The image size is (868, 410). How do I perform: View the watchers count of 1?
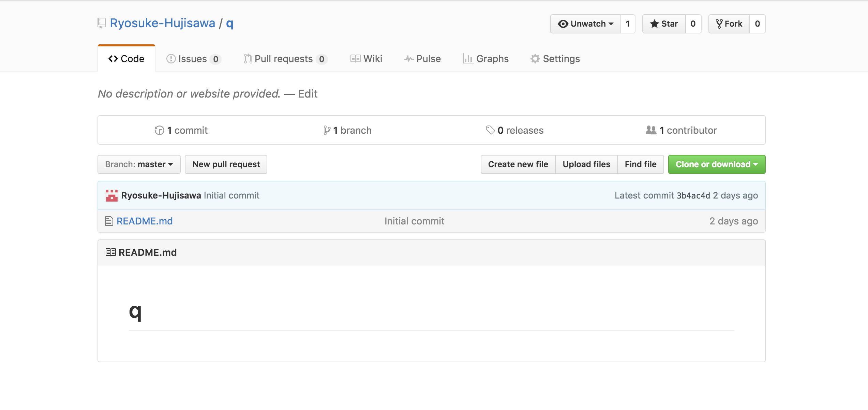coord(628,24)
